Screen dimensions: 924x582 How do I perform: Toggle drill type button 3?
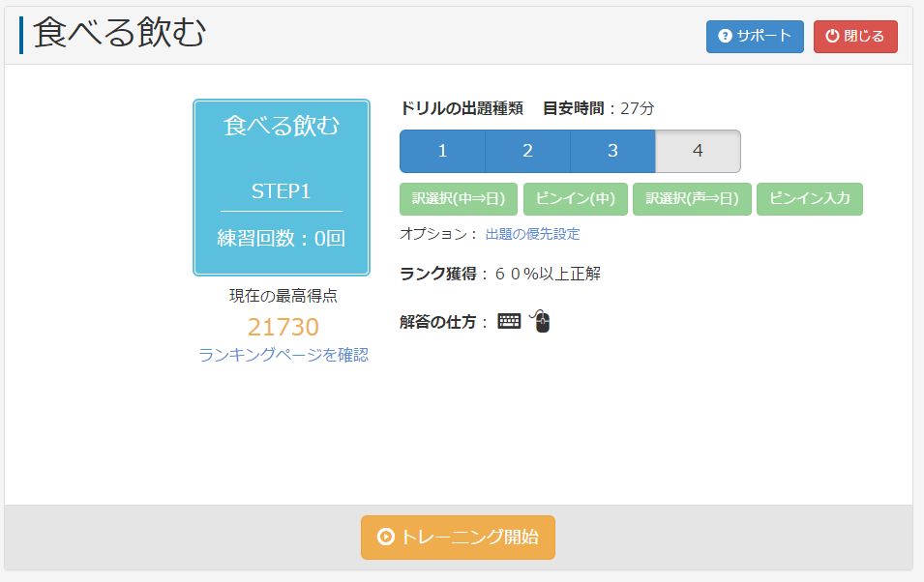coord(612,151)
